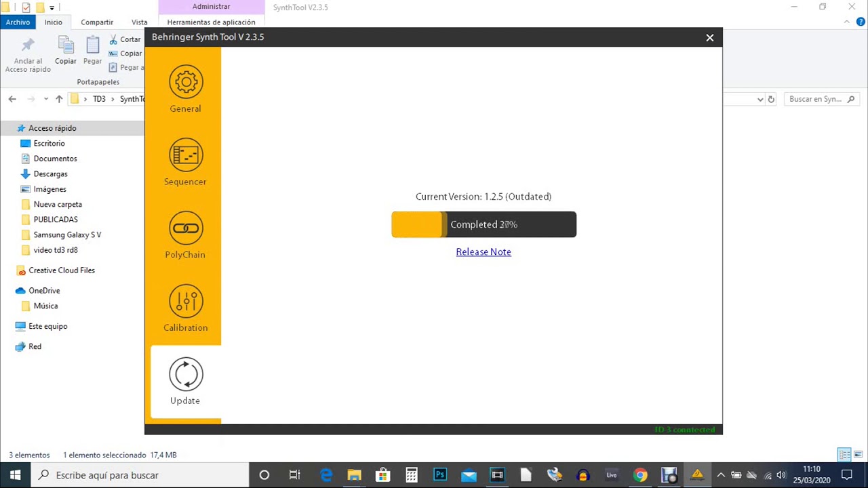Click the small Copiar ruta button
Image resolution: width=868 pixels, height=488 pixels.
point(125,54)
